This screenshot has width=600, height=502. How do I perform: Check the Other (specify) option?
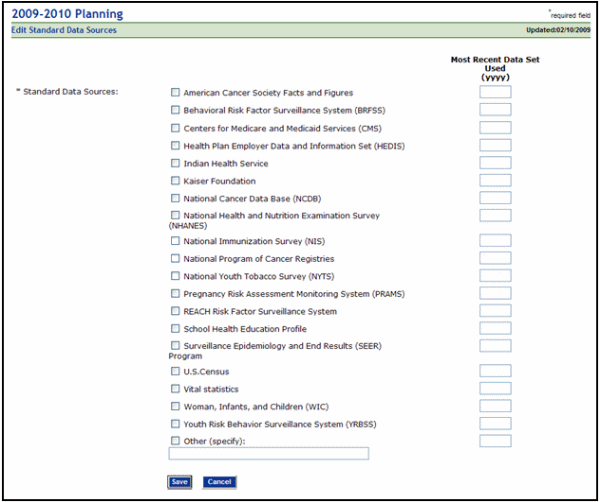pos(175,441)
